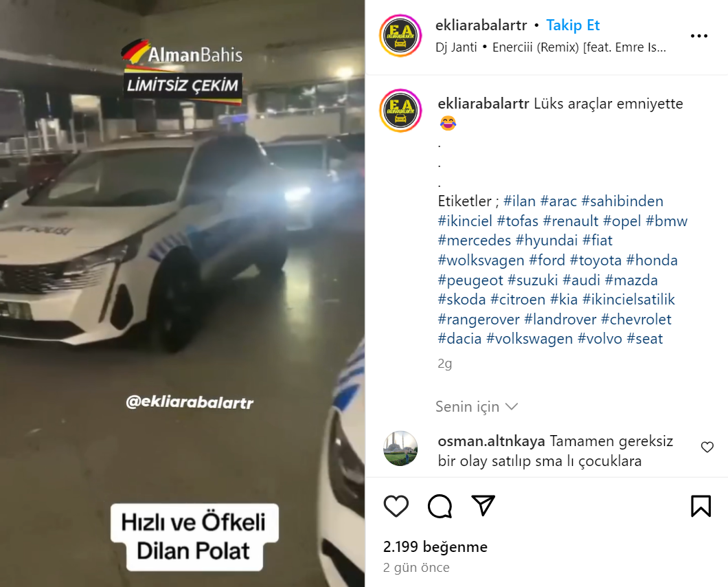The image size is (728, 587).
Task: Like osman.altnkaya's comment with small heart
Action: (707, 447)
